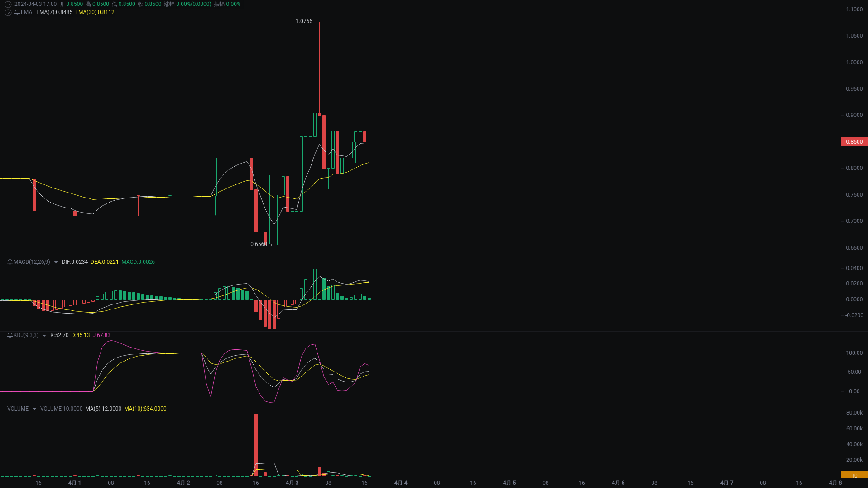This screenshot has height=488, width=868.
Task: Click the red 0.8500 current price tag
Action: 854,142
